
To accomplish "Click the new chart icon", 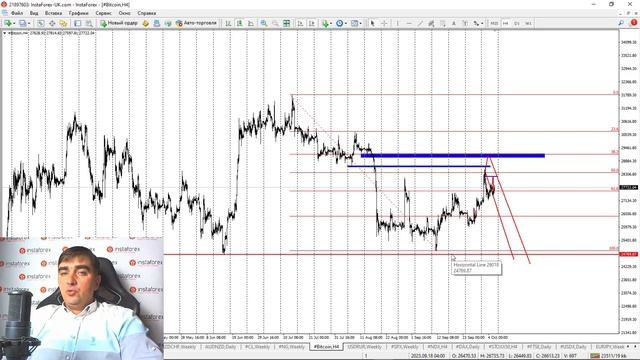I will coord(8,23).
